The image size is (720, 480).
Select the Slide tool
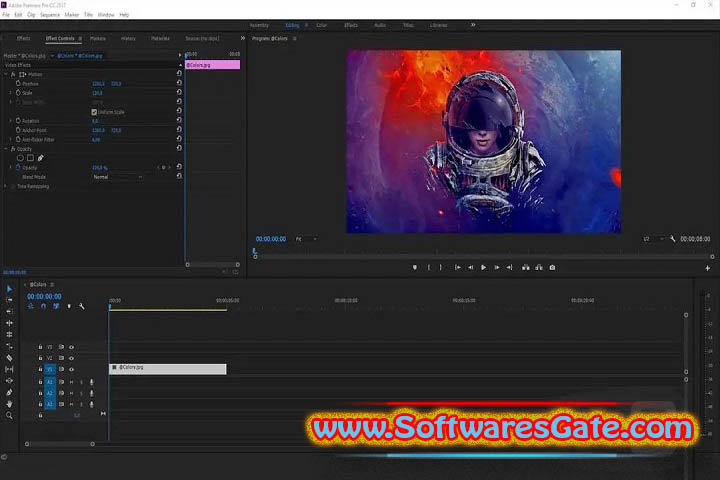point(9,381)
